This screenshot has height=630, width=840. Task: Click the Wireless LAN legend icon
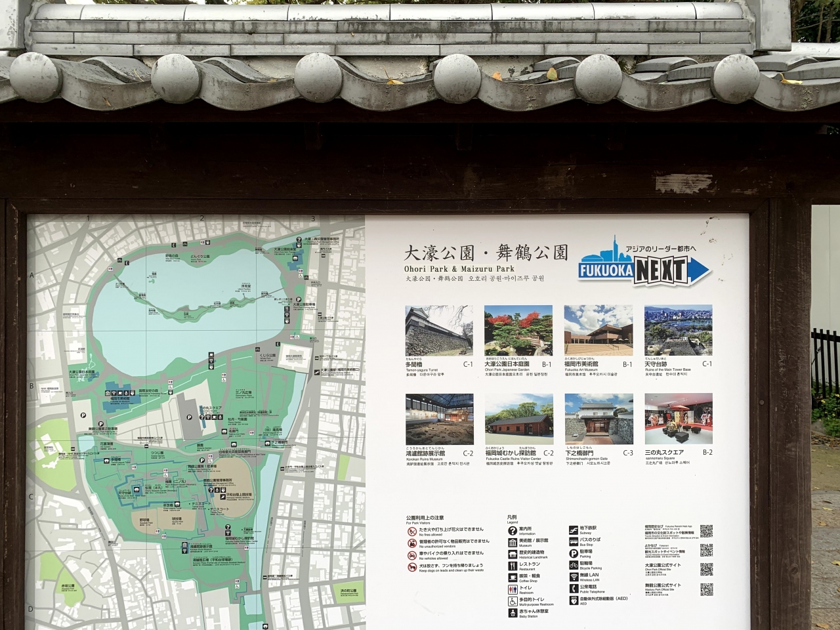[574, 577]
